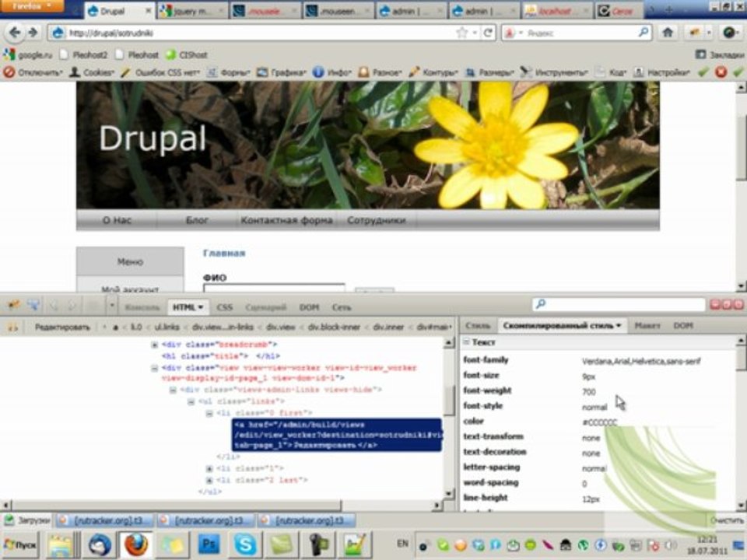This screenshot has height=560, width=747.
Task: Open the Пуск start button
Action: (x=20, y=544)
